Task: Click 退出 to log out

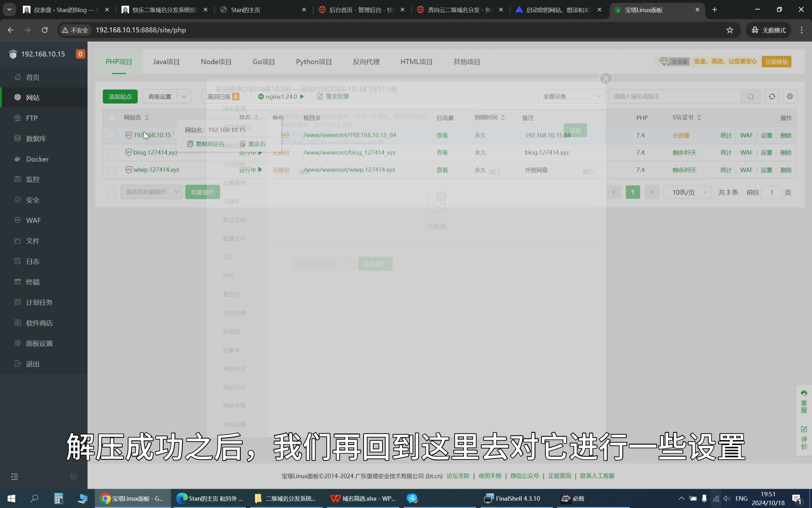Action: pos(33,364)
